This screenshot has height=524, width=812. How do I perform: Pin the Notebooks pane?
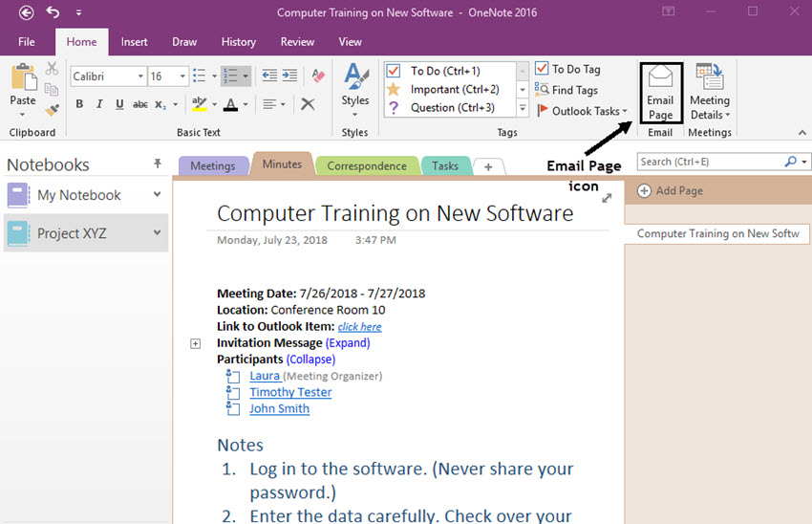[158, 164]
